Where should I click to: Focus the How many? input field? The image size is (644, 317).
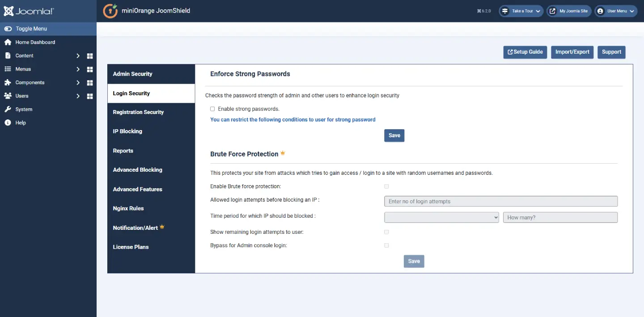(560, 217)
